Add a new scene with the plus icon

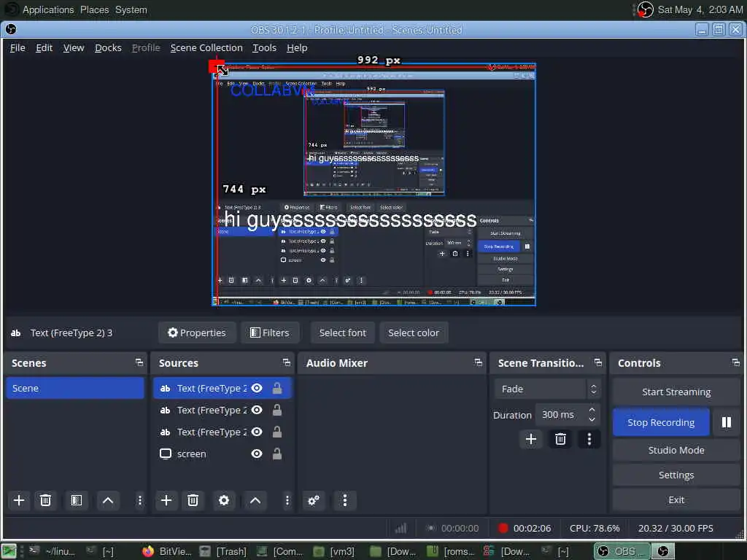tap(19, 500)
